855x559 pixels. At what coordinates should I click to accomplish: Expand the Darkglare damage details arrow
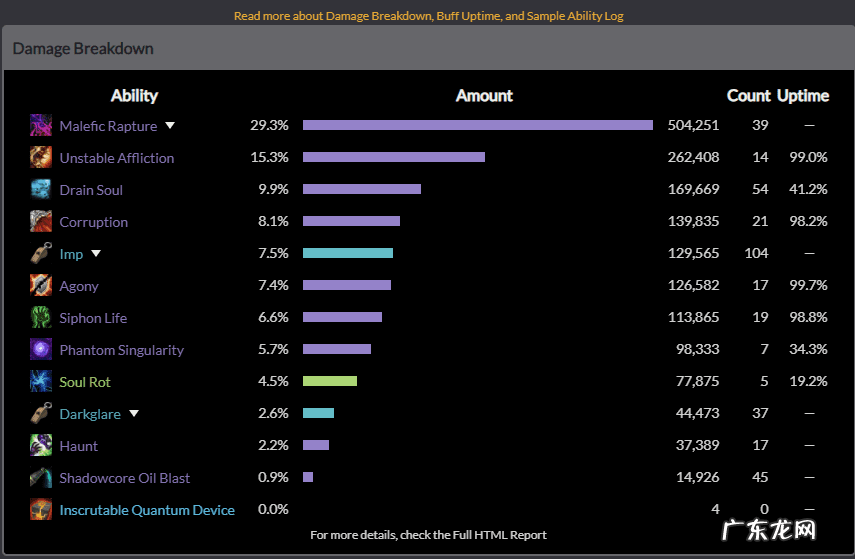coord(134,414)
